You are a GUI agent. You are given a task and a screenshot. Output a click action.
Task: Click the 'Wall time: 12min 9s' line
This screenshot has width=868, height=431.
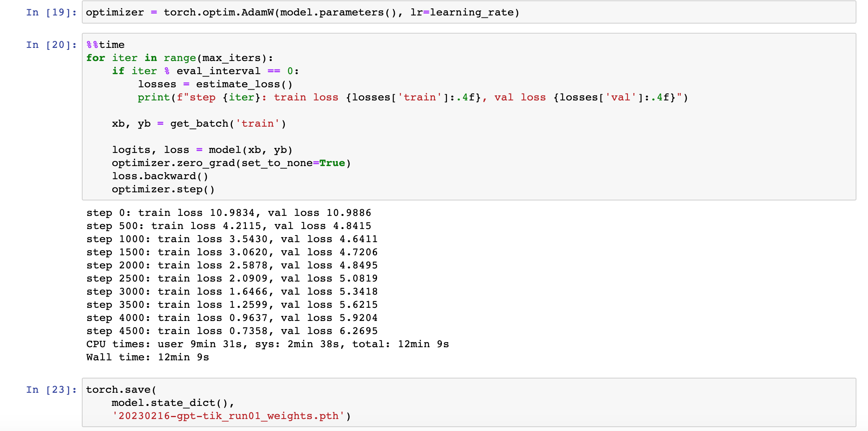(x=148, y=357)
